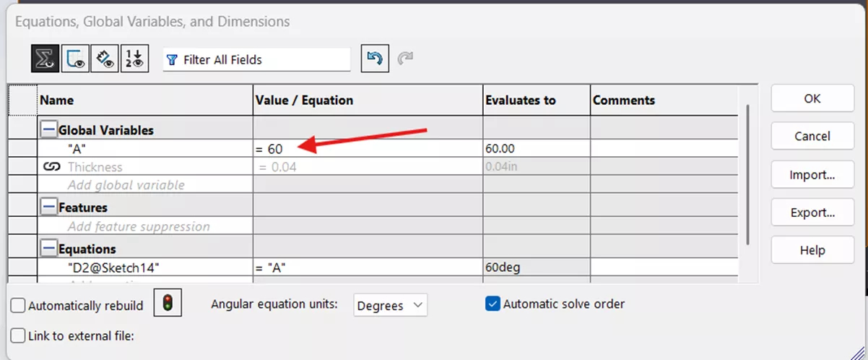The image size is (868, 360).
Task: Click the Import... button
Action: pyautogui.click(x=812, y=174)
